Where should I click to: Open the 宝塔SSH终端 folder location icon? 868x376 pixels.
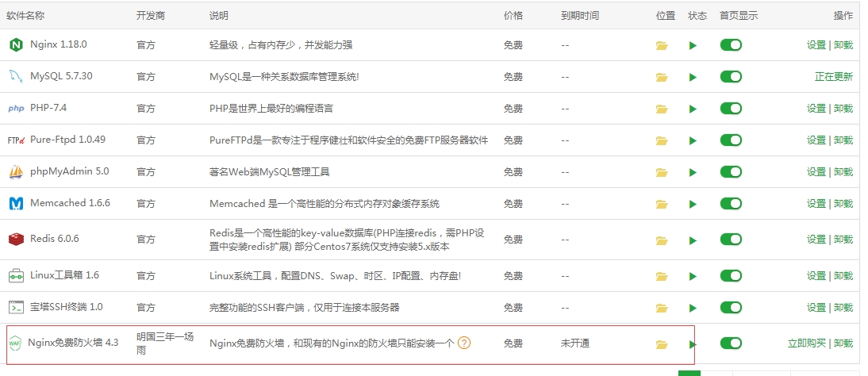(662, 308)
